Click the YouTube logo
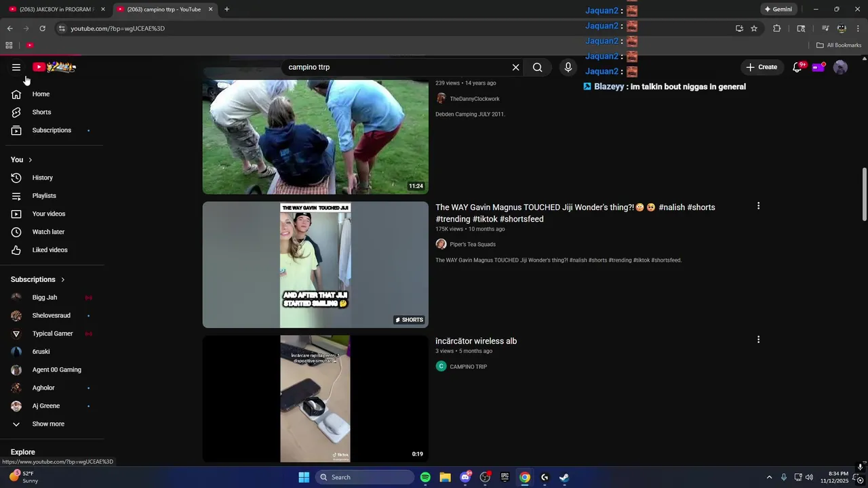Image resolution: width=868 pixels, height=488 pixels. [54, 67]
